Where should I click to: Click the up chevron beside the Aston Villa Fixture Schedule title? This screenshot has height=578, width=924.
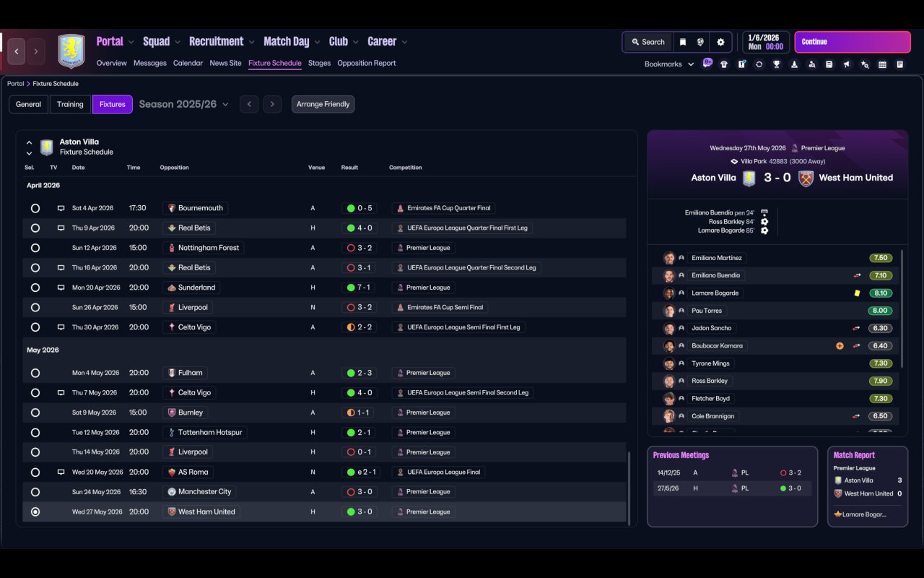[x=29, y=142]
